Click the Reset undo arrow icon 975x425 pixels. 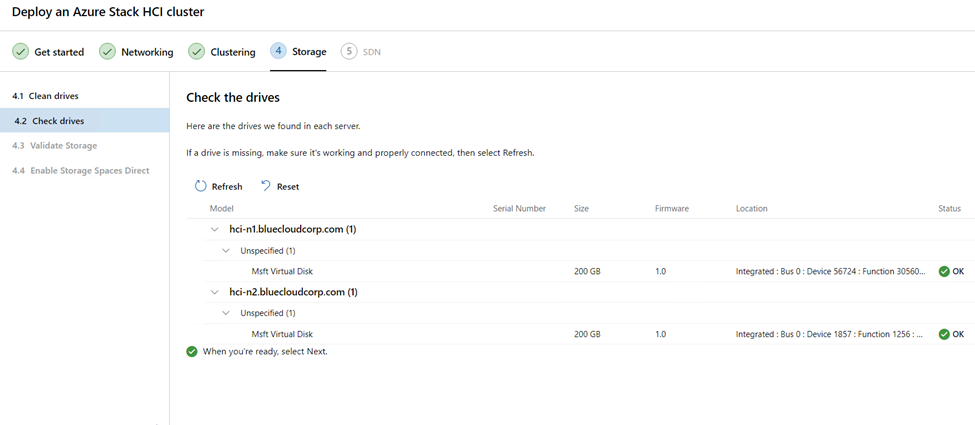click(266, 186)
